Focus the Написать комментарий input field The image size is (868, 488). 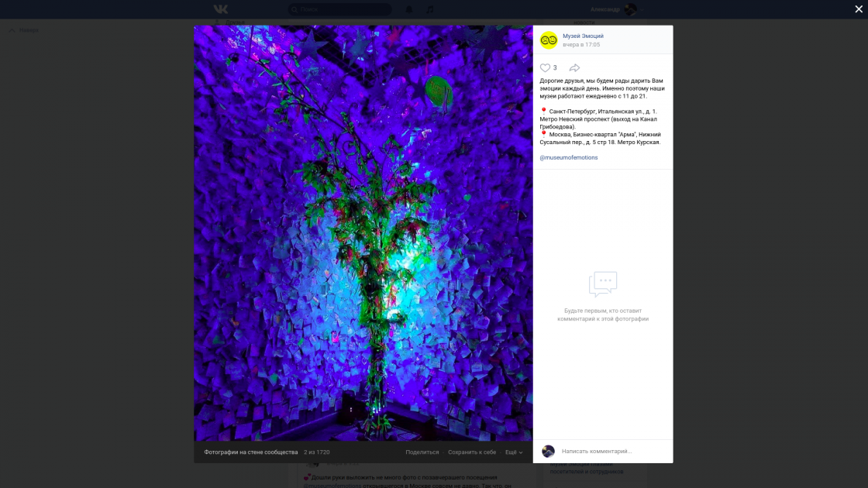click(612, 452)
